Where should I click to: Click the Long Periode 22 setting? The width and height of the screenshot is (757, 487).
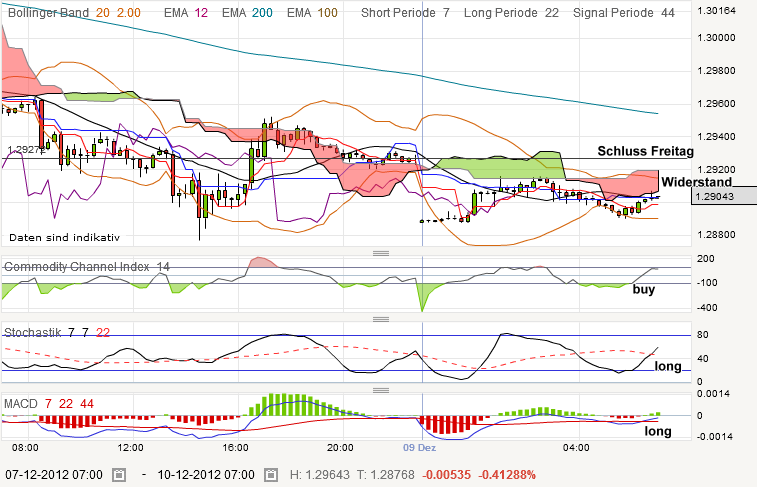pos(511,13)
